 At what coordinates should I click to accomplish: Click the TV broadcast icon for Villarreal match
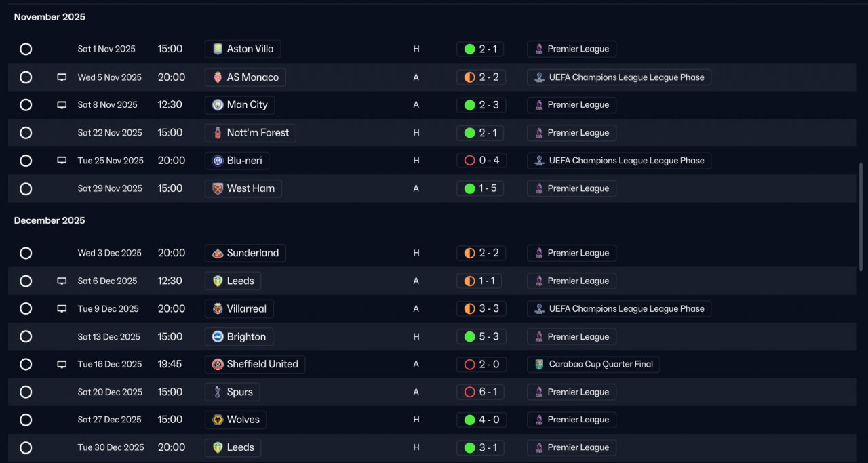[62, 309]
